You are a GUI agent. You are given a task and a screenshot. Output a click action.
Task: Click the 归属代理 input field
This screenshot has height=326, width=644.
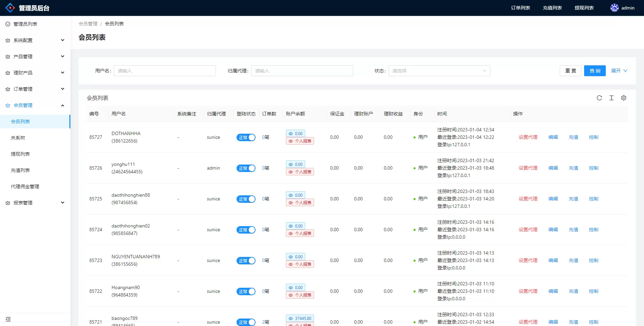point(302,71)
